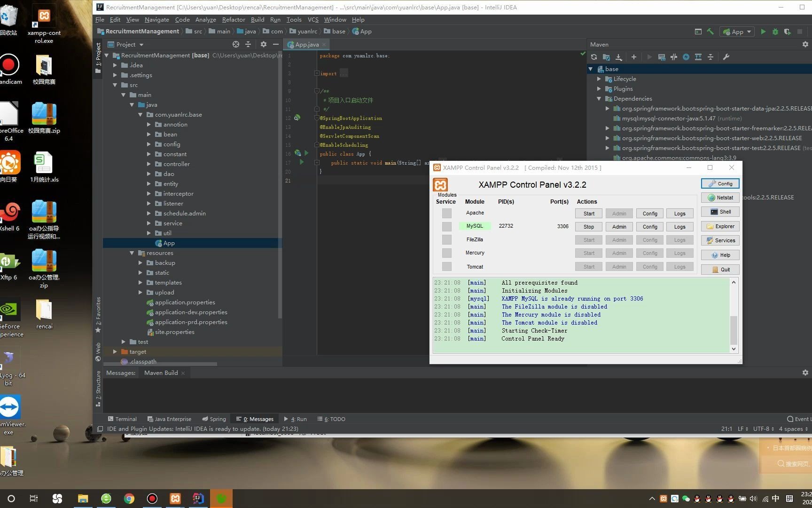
Task: Open XAMPP Shell
Action: [720, 212]
